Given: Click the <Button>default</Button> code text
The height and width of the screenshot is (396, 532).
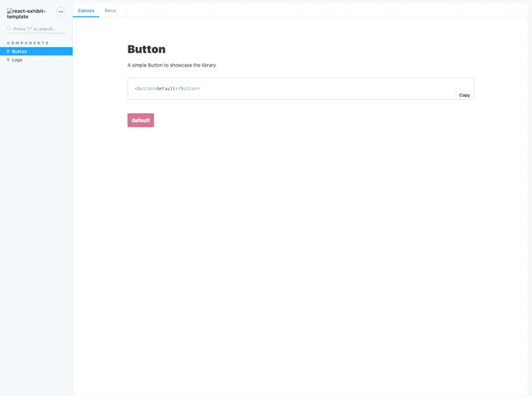Looking at the screenshot, I should (167, 89).
